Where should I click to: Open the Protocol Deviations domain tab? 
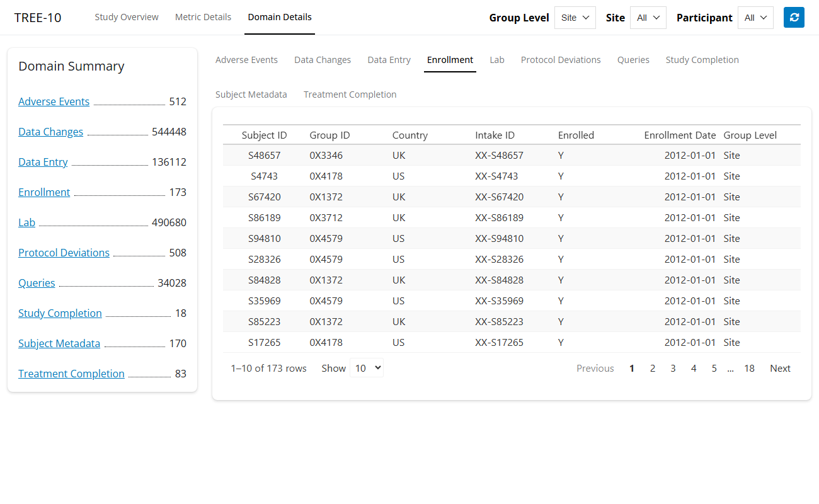pos(561,60)
